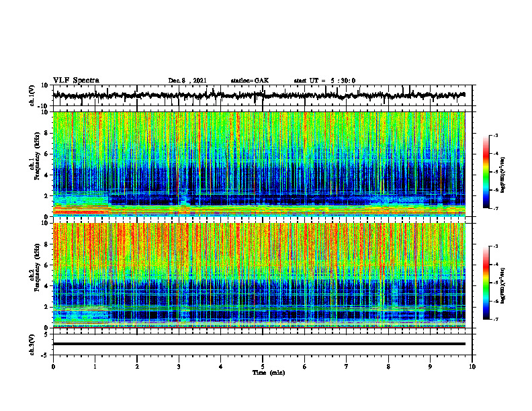Click the "2" minute tick label on time axis

[x=137, y=367]
